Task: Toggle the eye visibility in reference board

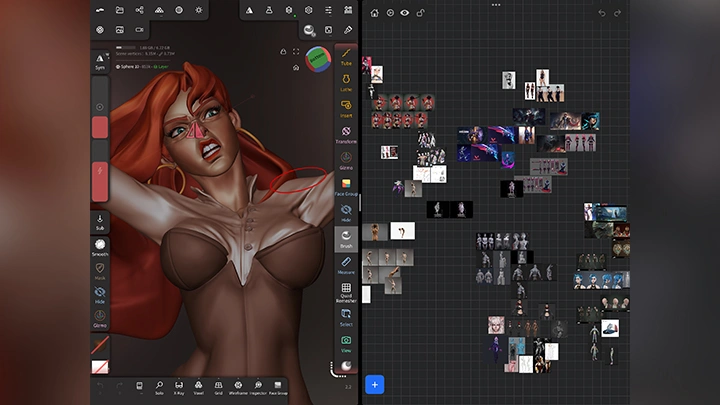Action: pos(405,13)
